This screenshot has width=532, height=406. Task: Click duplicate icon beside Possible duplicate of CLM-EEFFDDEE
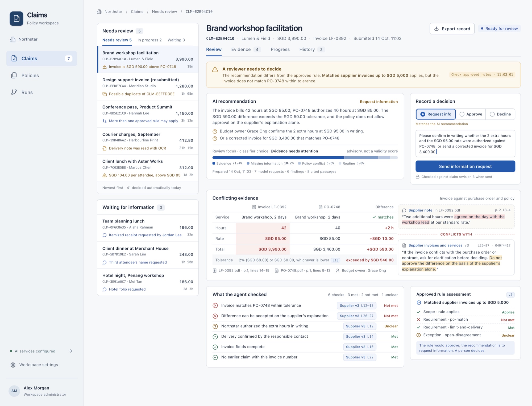click(105, 94)
